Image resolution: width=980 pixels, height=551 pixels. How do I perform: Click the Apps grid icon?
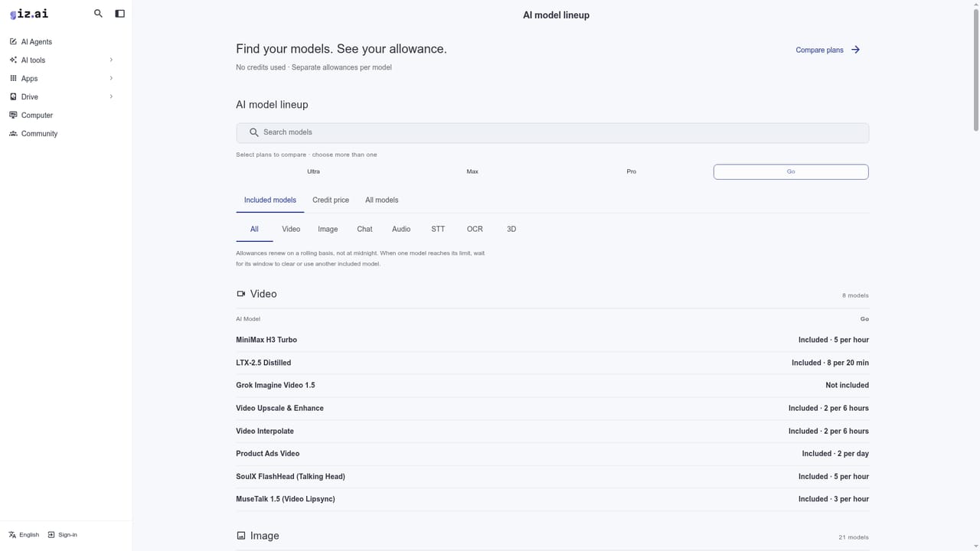pyautogui.click(x=13, y=78)
